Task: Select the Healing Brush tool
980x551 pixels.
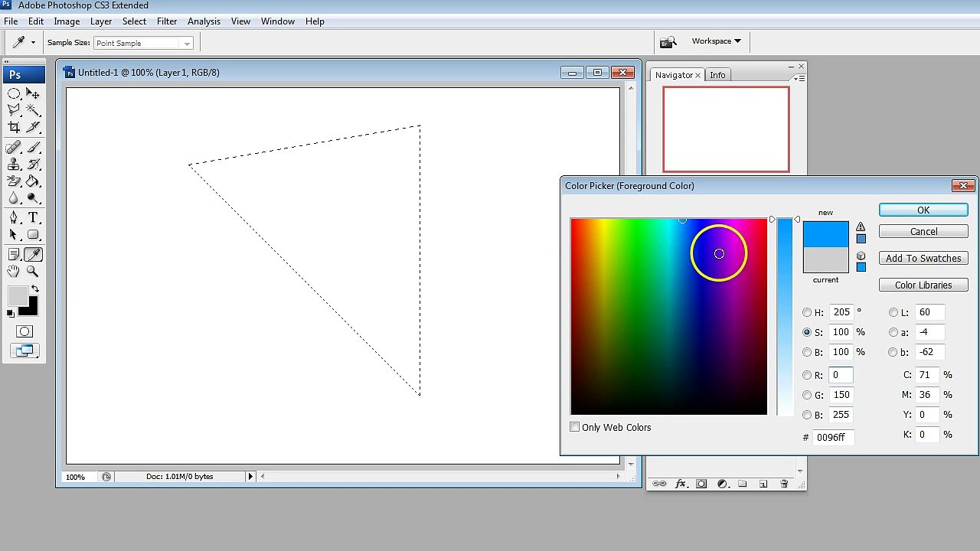Action: coord(14,148)
